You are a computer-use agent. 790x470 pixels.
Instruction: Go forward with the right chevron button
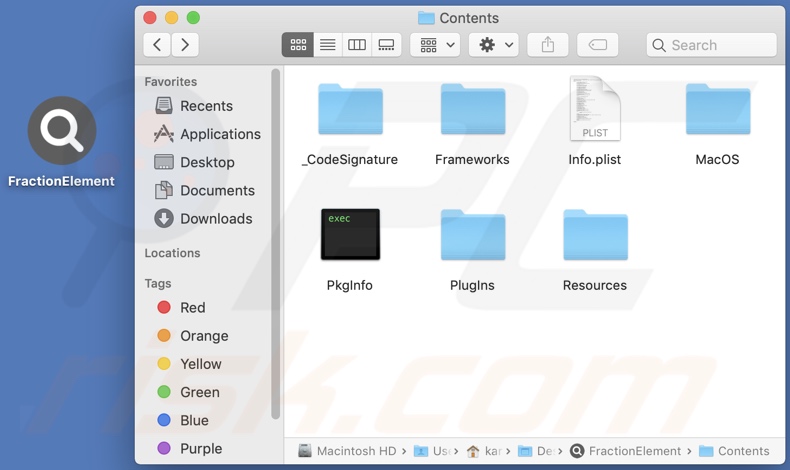point(185,45)
